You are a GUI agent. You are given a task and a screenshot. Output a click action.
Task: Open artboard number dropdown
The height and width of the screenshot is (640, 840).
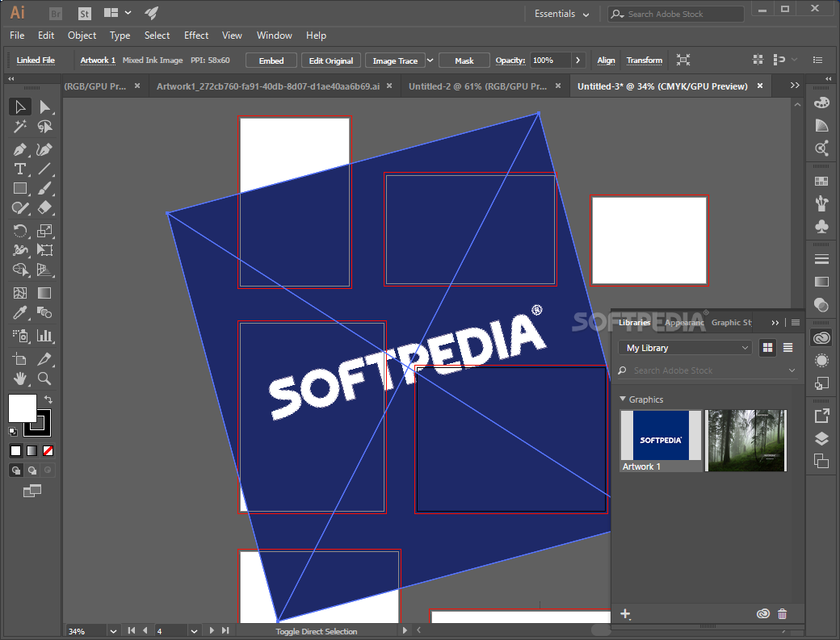pyautogui.click(x=194, y=631)
